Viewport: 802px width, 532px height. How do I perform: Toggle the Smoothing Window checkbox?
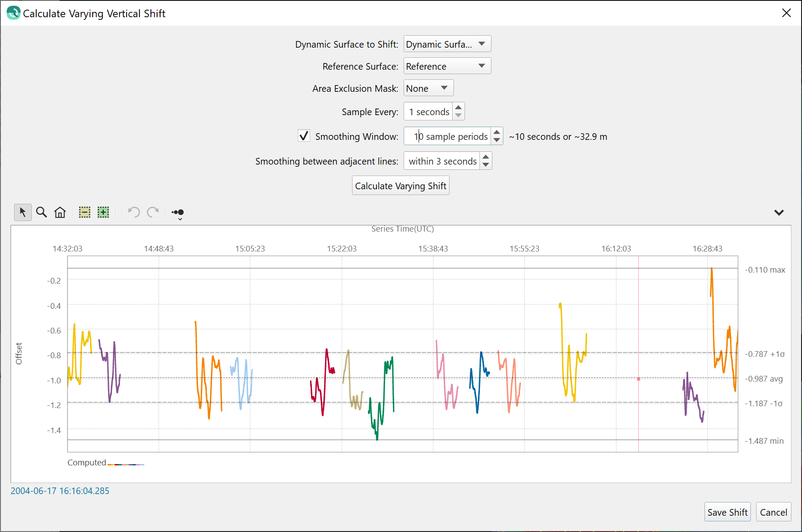pos(304,136)
